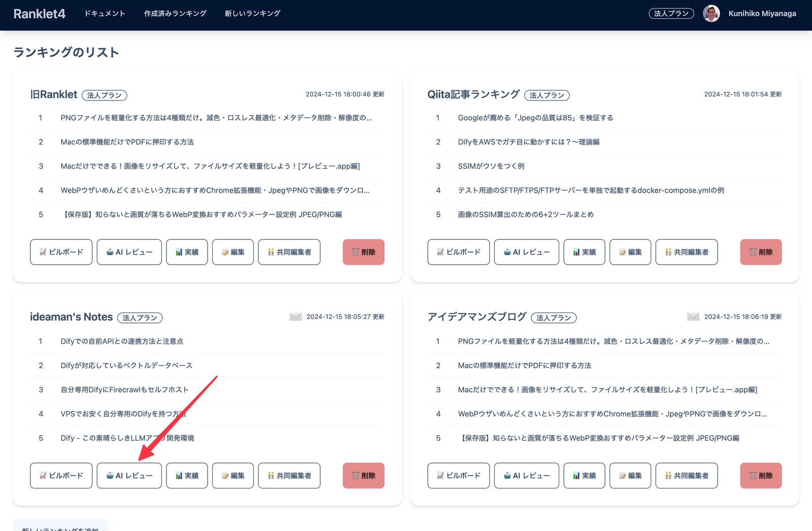Viewport: 812px width, 531px height.
Task: Open ビルボード for Qiita記事ランキング
Action: [458, 252]
